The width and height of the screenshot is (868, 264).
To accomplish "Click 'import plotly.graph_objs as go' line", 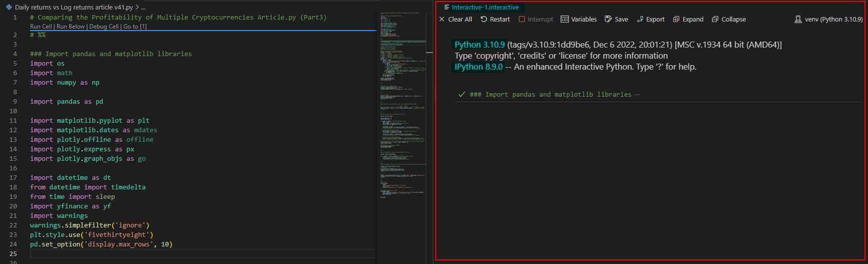I will (88, 158).
